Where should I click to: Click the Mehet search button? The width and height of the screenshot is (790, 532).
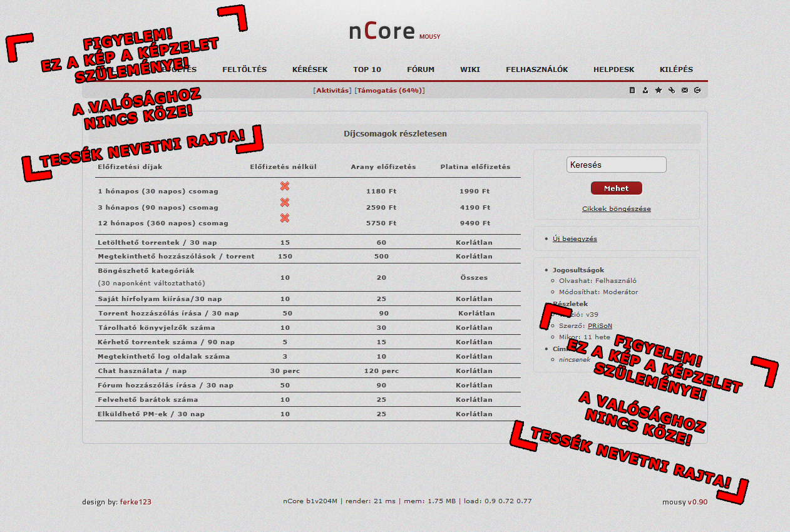pyautogui.click(x=617, y=188)
